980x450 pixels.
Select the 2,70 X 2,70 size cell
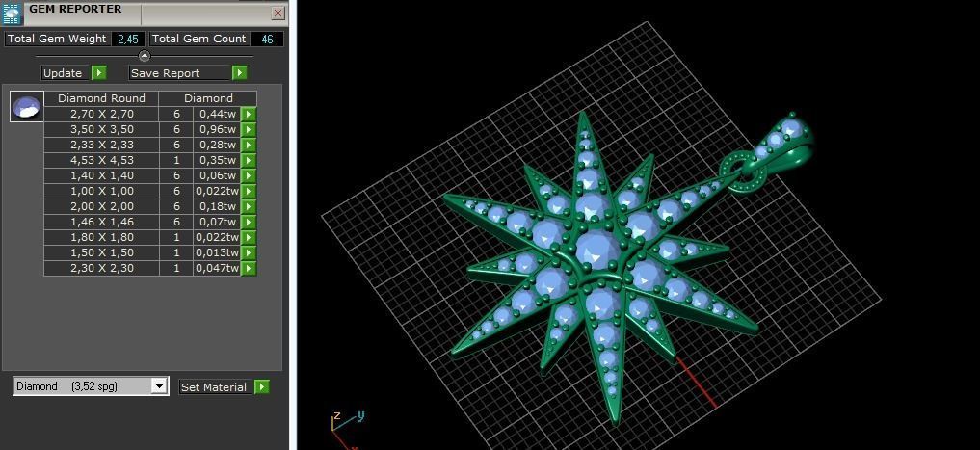coord(101,115)
